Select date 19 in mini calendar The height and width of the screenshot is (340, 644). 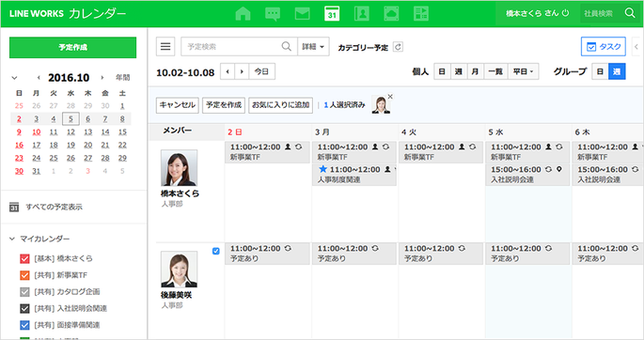71,145
